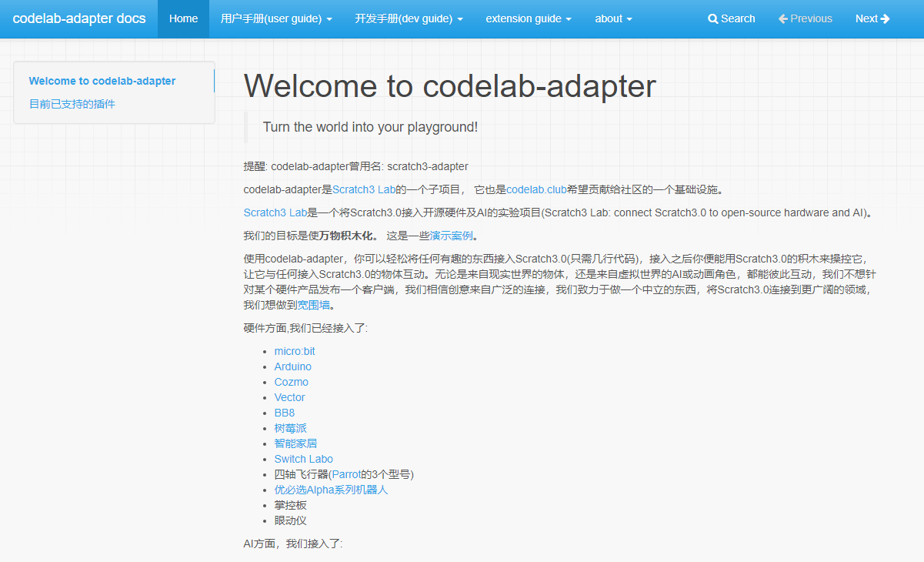The image size is (924, 562).
Task: Open the BB8 link
Action: [x=285, y=413]
